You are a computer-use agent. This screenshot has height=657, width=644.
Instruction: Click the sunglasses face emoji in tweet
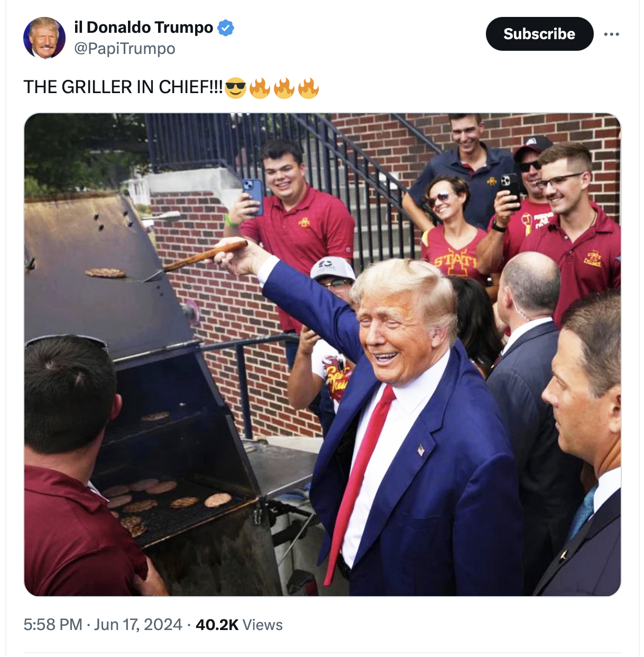pyautogui.click(x=235, y=88)
